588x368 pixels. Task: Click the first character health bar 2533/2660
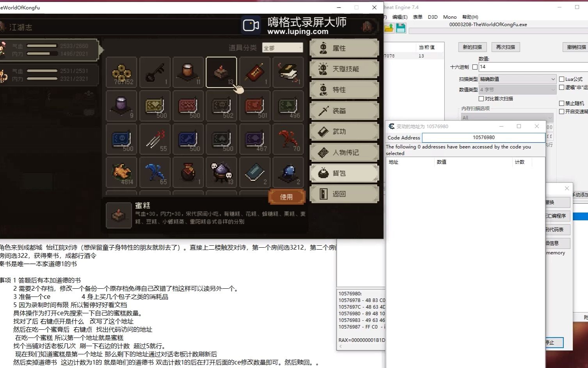click(x=41, y=46)
